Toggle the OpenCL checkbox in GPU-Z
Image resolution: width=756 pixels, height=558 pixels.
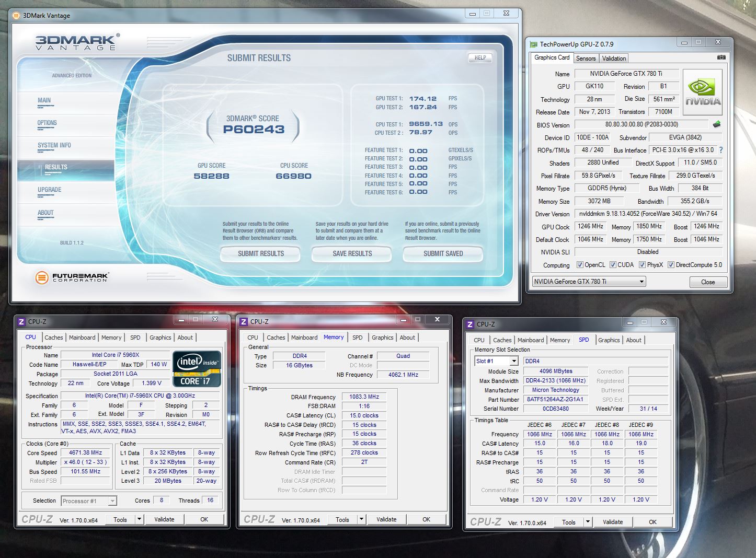pos(579,265)
